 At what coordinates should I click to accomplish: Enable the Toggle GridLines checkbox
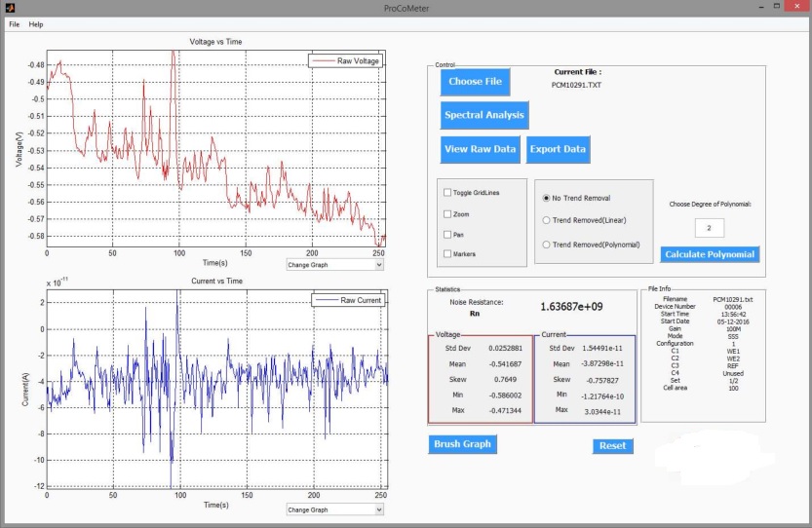point(447,193)
